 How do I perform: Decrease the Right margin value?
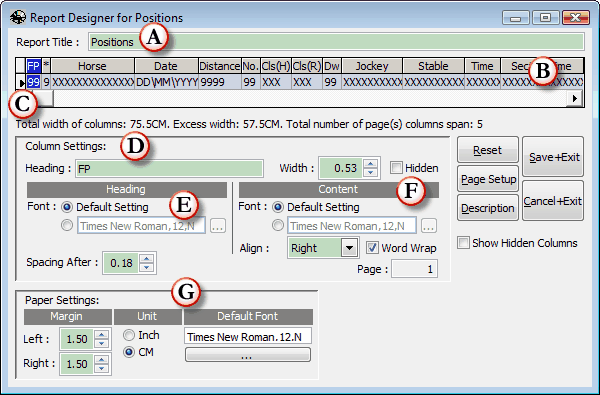[x=102, y=368]
